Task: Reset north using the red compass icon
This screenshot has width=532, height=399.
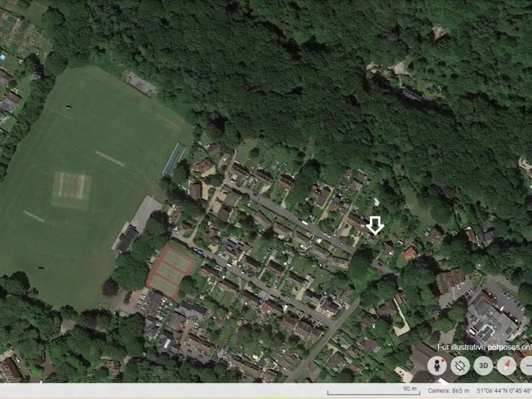Action: point(506,366)
